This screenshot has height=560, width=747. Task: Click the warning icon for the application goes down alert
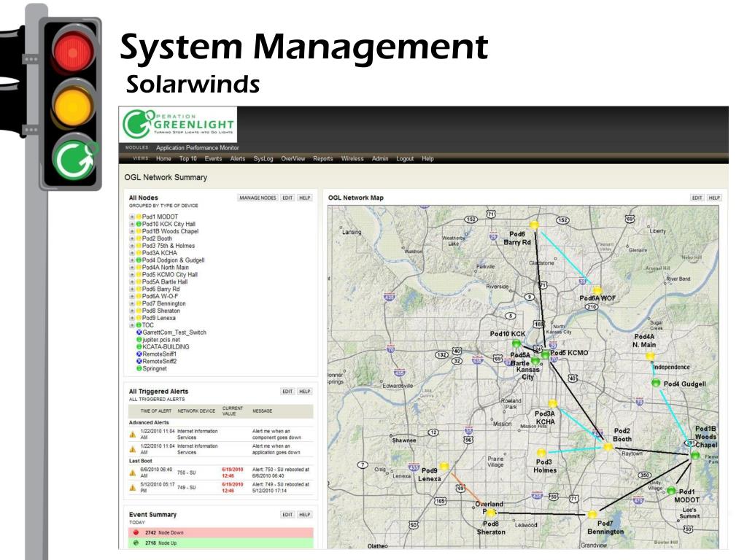click(x=133, y=449)
